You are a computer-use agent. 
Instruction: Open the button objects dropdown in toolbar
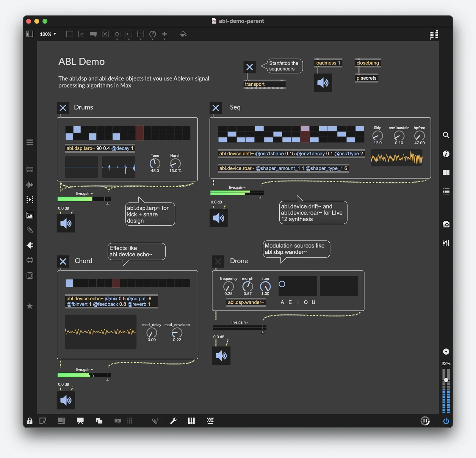click(x=117, y=35)
